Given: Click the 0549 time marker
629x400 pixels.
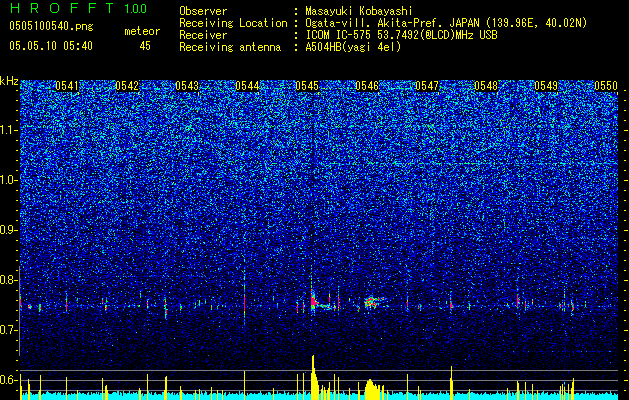Looking at the screenshot, I should [x=546, y=86].
